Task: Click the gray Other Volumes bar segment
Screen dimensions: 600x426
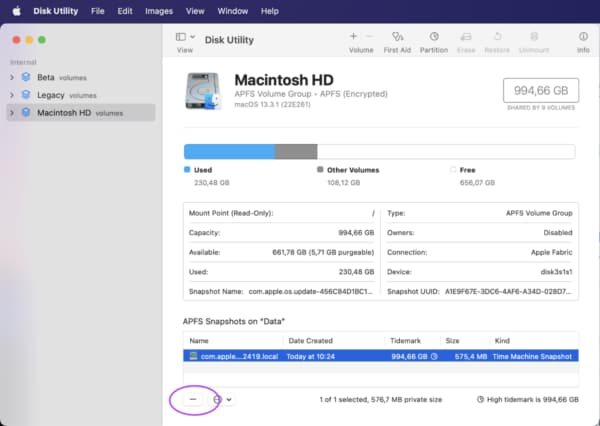Action: click(x=296, y=152)
